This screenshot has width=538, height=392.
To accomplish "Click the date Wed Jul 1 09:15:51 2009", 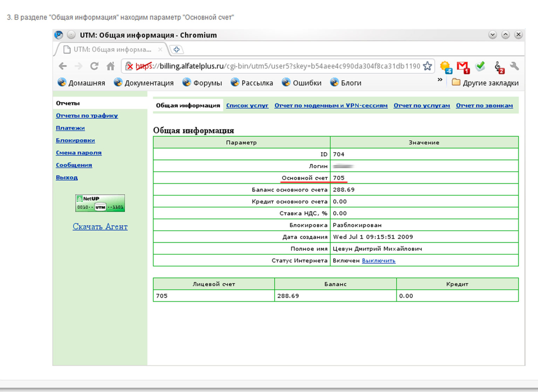I will pos(373,237).
